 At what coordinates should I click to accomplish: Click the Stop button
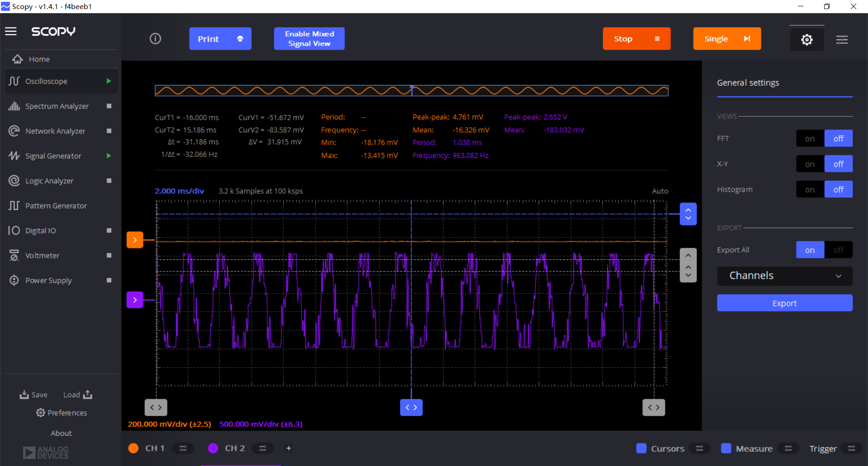tap(637, 38)
